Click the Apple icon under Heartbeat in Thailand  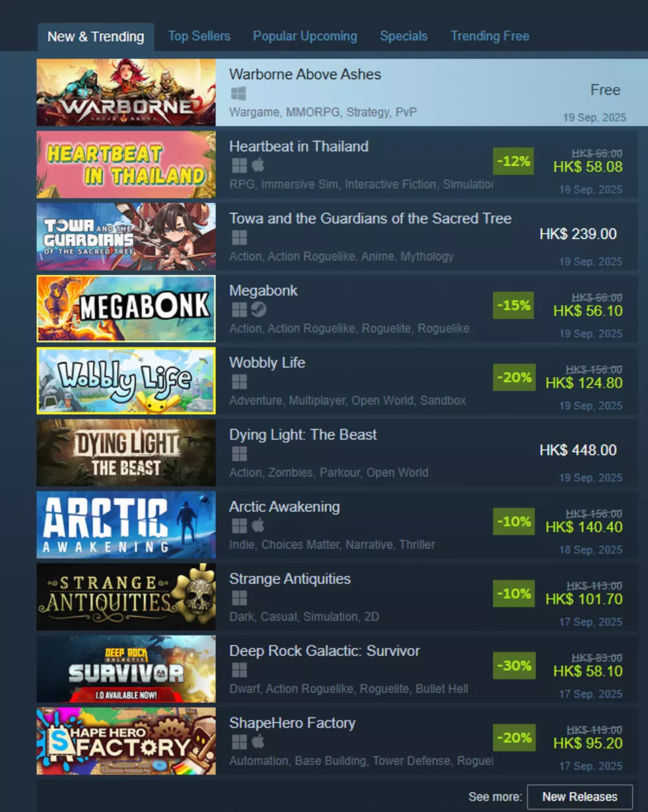[258, 165]
